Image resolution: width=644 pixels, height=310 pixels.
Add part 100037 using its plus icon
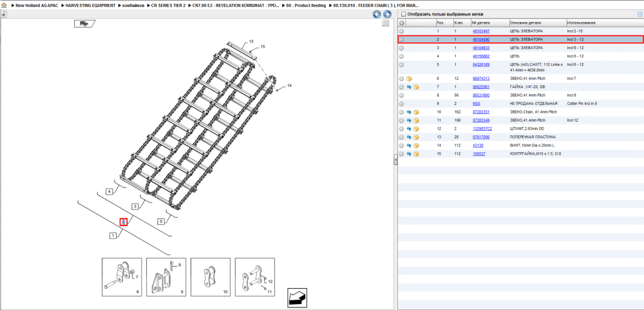coord(402,154)
